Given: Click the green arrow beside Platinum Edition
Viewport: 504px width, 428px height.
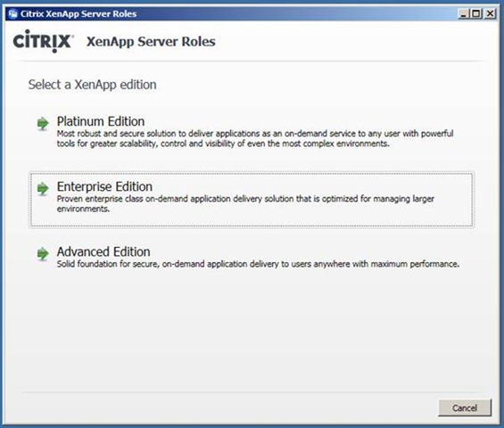Looking at the screenshot, I should pos(43,123).
